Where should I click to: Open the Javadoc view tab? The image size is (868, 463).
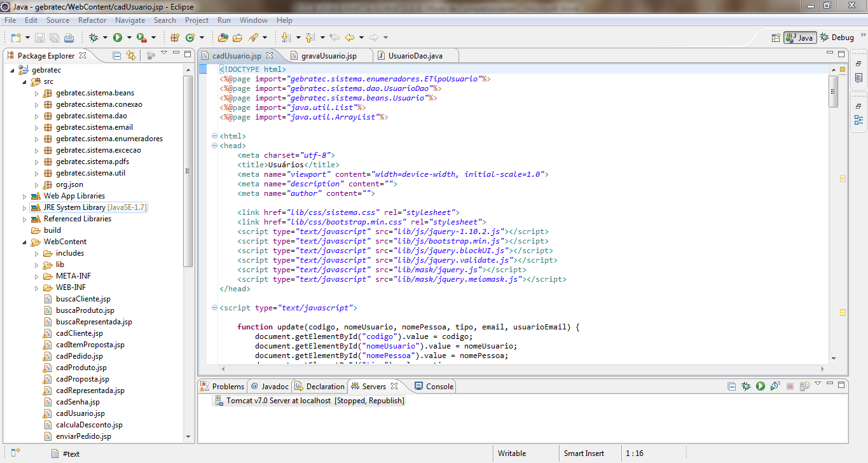[x=270, y=386]
